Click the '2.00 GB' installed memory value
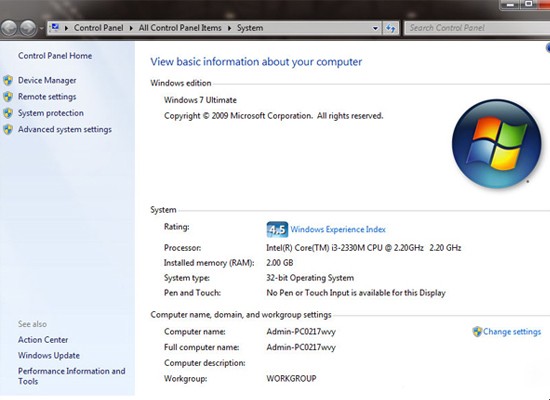The width and height of the screenshot is (550, 400). point(280,263)
